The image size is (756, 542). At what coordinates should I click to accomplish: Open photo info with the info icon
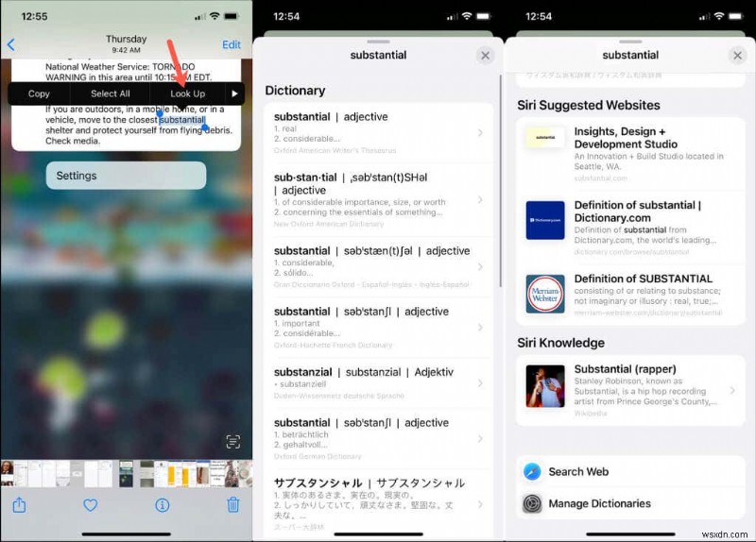click(x=162, y=505)
